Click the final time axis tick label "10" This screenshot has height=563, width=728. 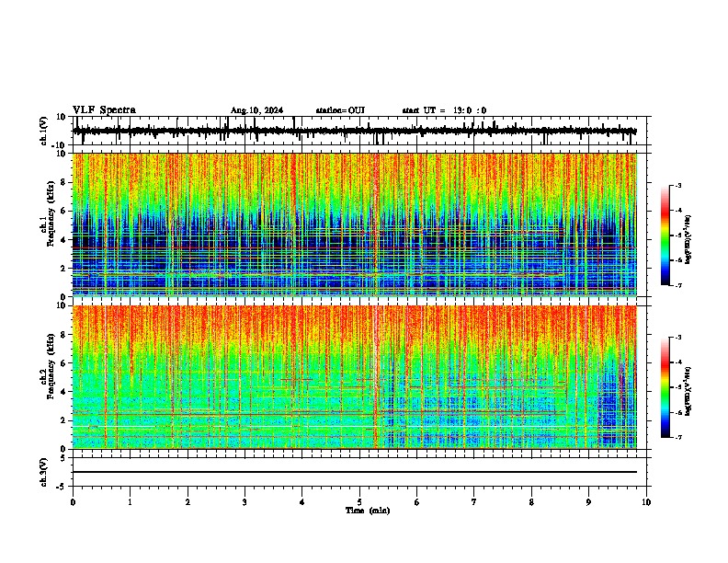646,502
